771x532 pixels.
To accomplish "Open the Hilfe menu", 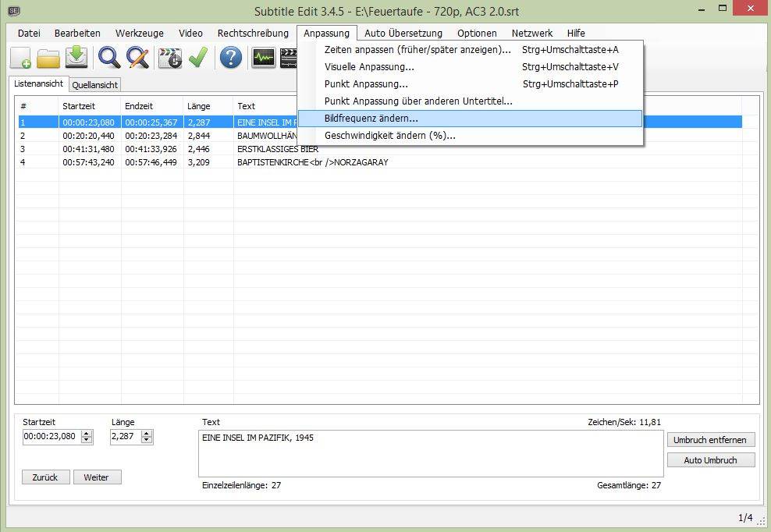I will 576,33.
